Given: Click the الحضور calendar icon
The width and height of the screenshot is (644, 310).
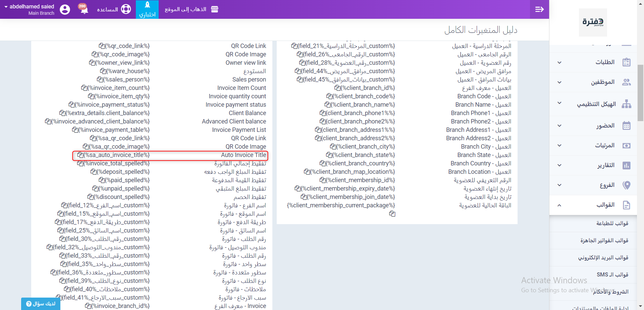Looking at the screenshot, I should click(x=627, y=126).
